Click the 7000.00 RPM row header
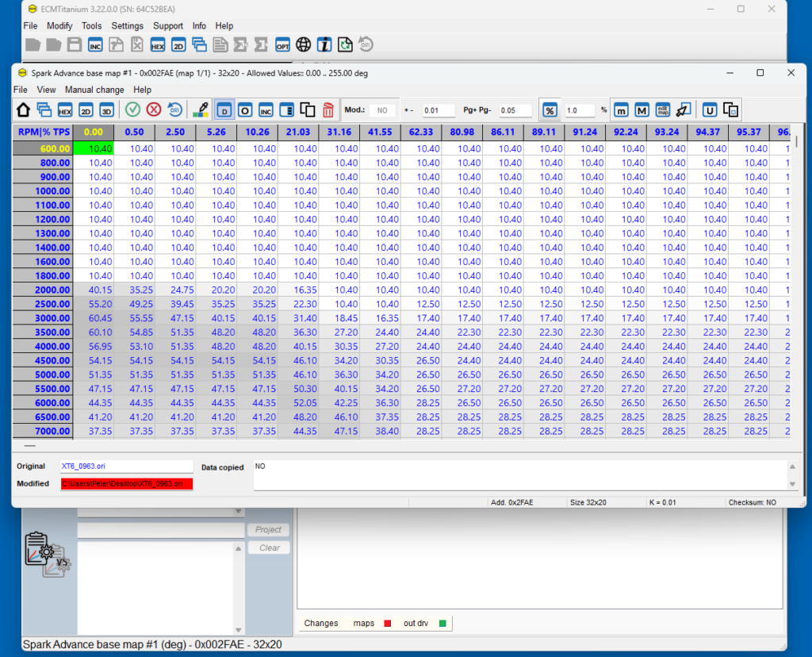The height and width of the screenshot is (657, 812). (43, 431)
